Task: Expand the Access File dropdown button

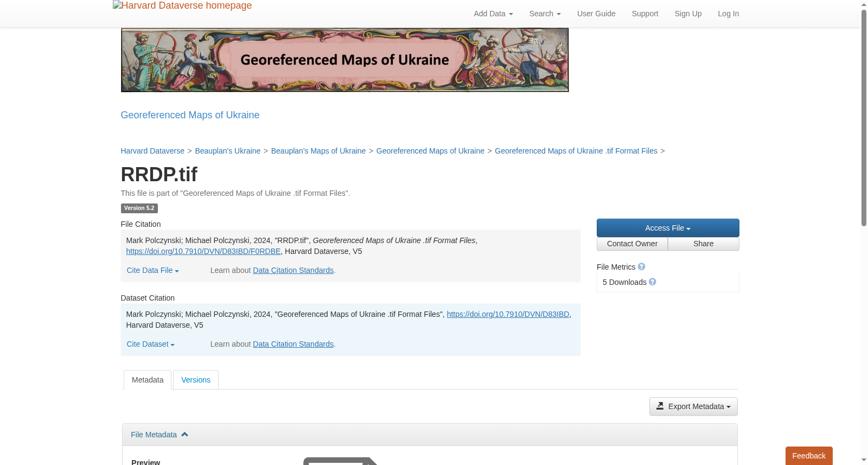Action: [668, 228]
